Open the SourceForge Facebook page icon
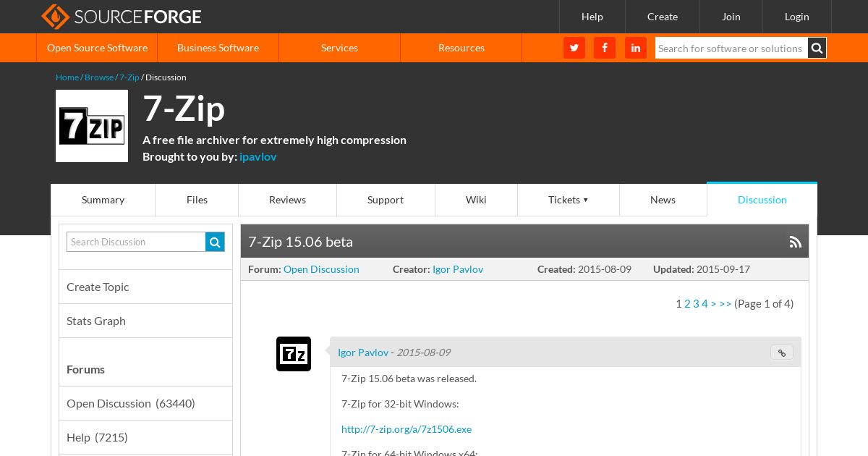This screenshot has width=868, height=456. (x=605, y=48)
